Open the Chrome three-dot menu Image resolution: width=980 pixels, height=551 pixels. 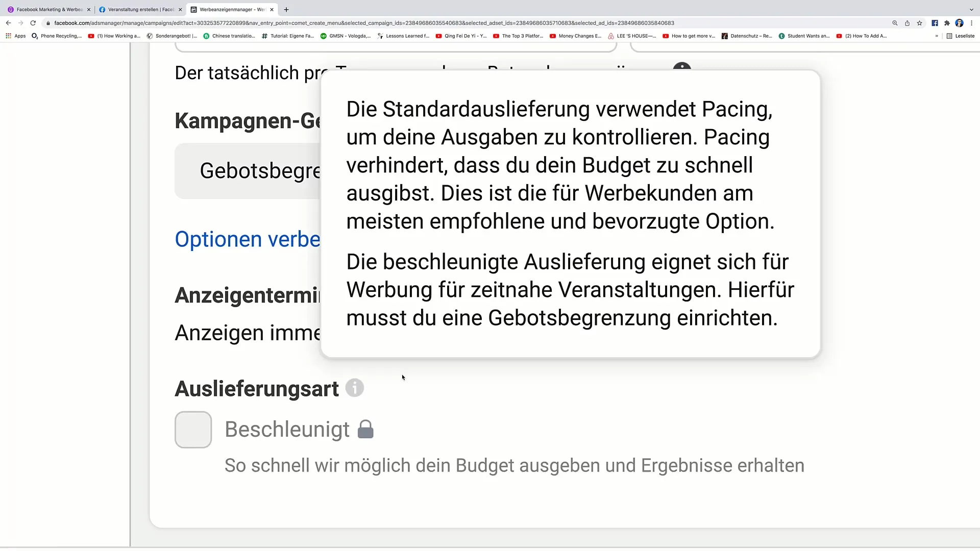(x=971, y=23)
